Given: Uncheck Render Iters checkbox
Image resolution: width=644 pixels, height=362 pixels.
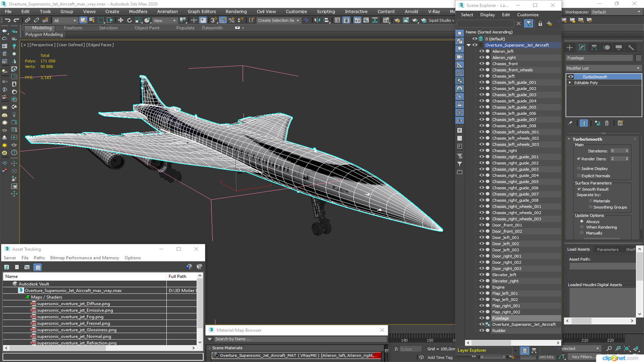Looking at the screenshot, I should pos(579,159).
